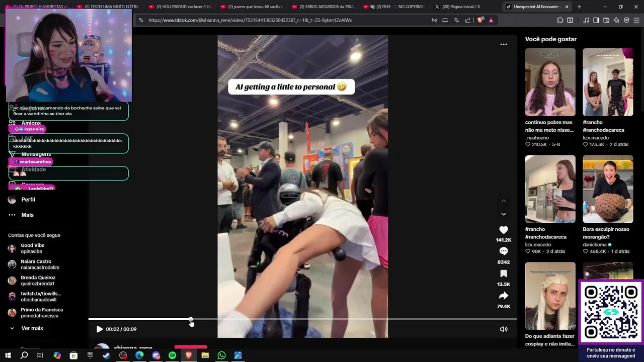Click the share page icon in address bar
This screenshot has height=362, width=644.
click(x=468, y=20)
